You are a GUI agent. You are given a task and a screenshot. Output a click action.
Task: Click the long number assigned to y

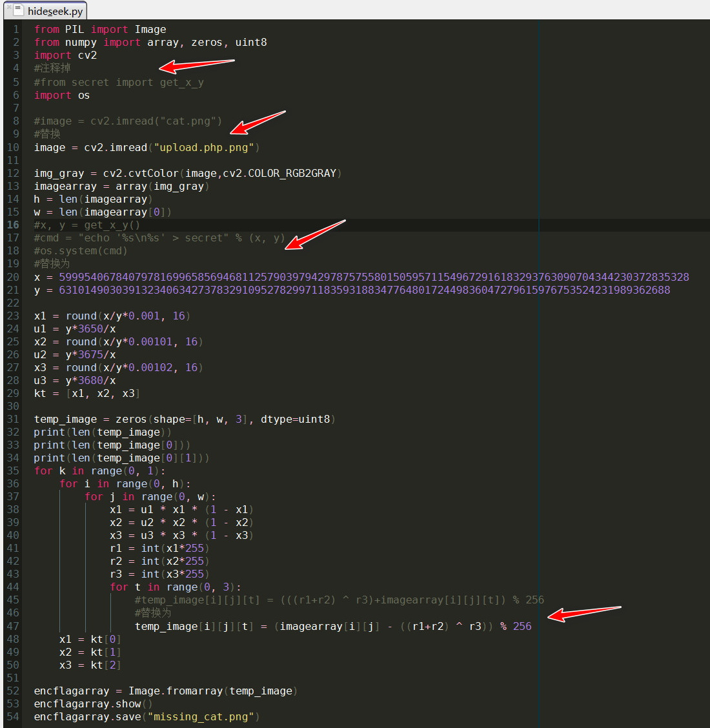(365, 290)
